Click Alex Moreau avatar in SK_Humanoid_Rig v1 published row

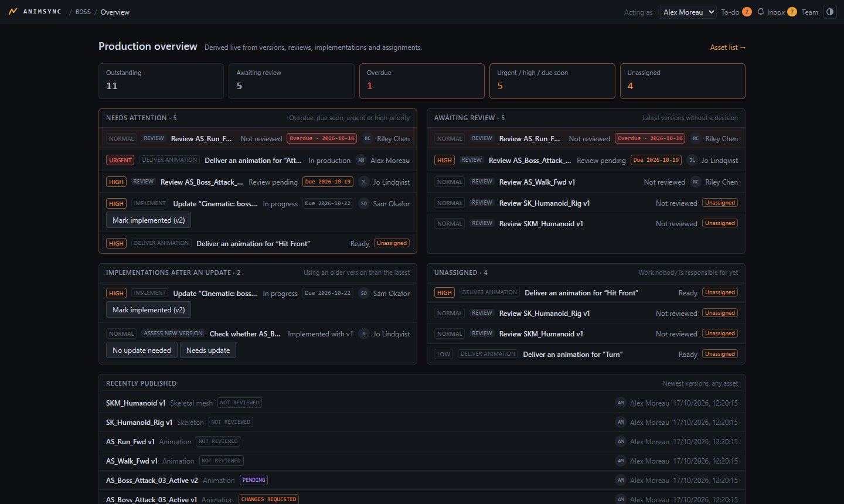[x=621, y=422]
